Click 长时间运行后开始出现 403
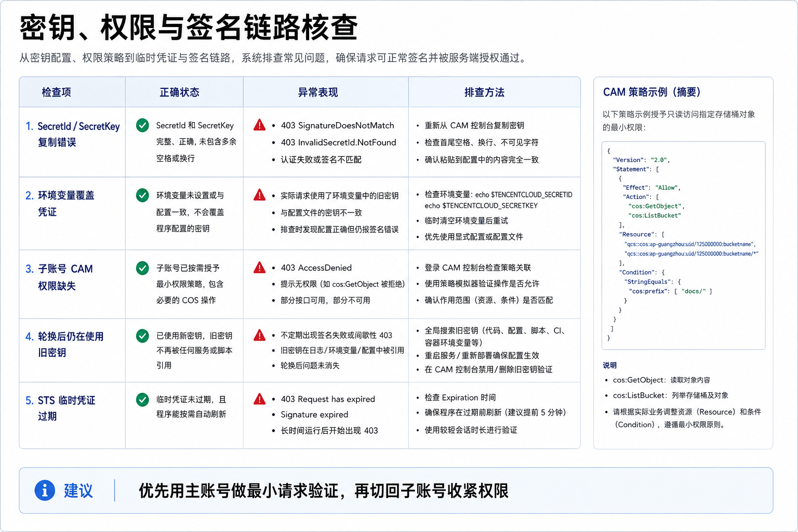This screenshot has height=532, width=798. pos(329,430)
